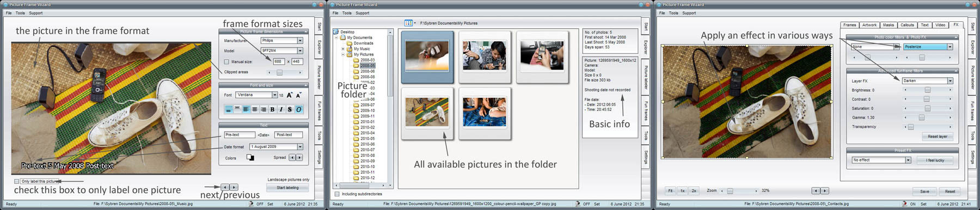Viewport: 980px width, 210px height.
Task: Click the I feel lucky button
Action: point(935,160)
